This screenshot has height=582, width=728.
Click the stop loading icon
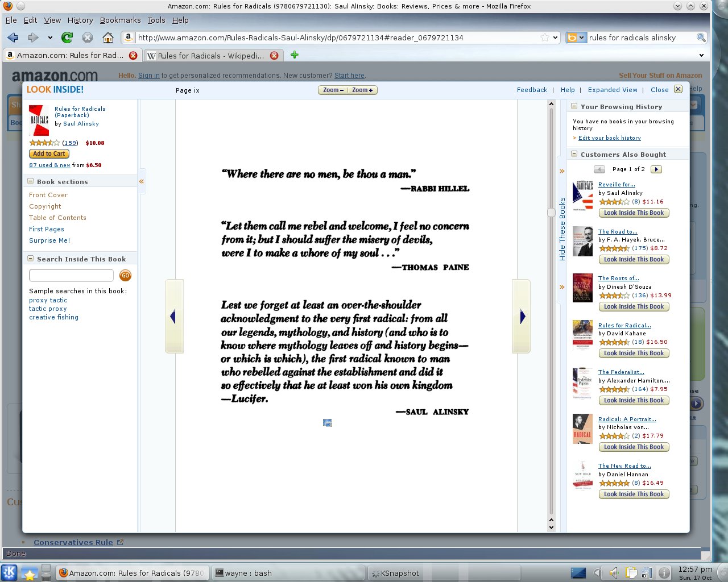pyautogui.click(x=88, y=38)
